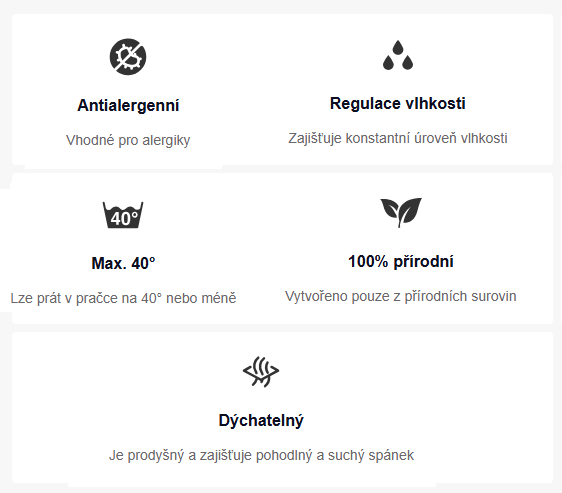
Task: Click the 'Vhodné pro alergiky' description
Action: [x=128, y=140]
